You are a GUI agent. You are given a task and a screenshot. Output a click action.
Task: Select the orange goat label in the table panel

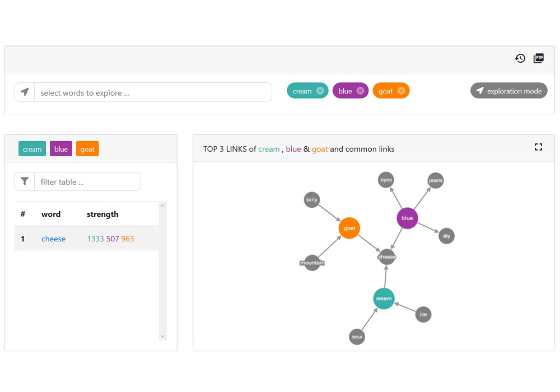(x=87, y=149)
